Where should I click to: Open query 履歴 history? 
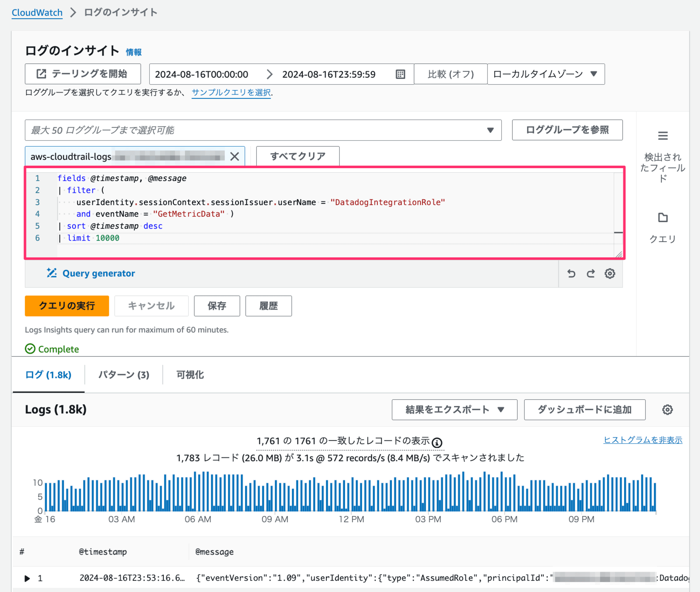pos(268,306)
